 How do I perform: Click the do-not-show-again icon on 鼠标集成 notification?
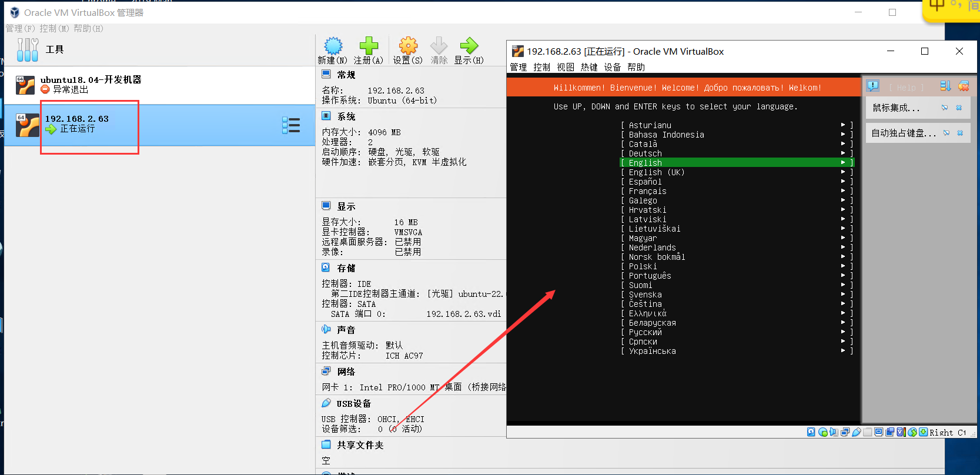tap(945, 108)
